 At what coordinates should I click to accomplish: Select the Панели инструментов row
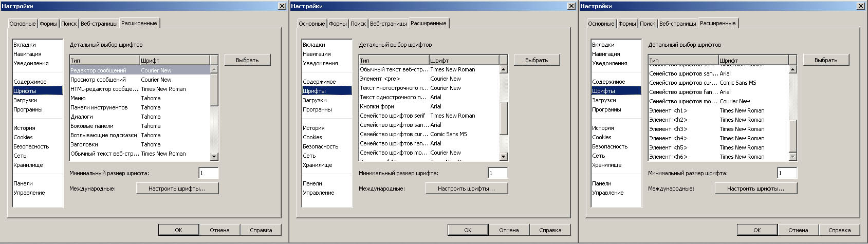point(140,107)
